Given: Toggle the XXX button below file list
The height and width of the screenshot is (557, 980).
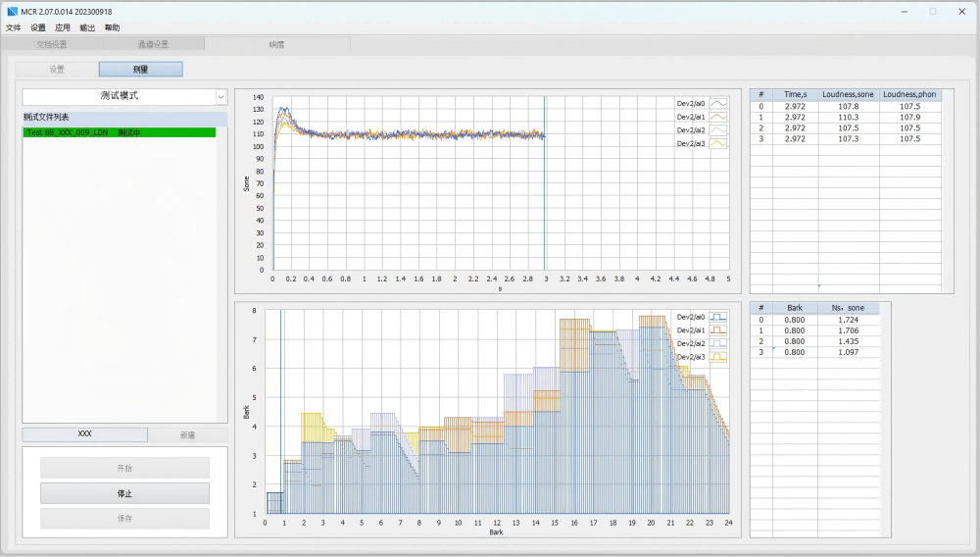Looking at the screenshot, I should 85,433.
